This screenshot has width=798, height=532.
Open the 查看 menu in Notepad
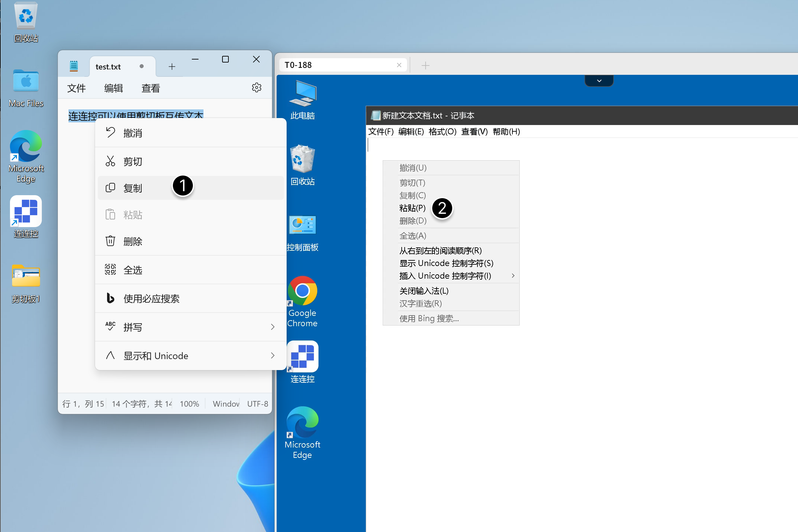(x=151, y=88)
